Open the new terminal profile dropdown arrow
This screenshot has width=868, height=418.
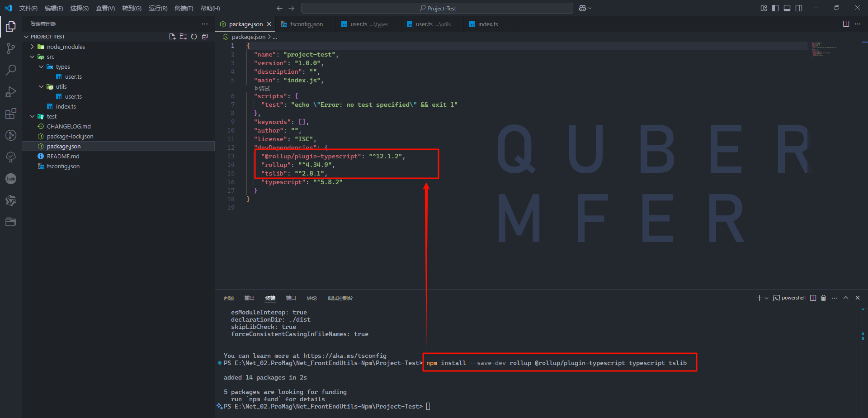coord(766,298)
